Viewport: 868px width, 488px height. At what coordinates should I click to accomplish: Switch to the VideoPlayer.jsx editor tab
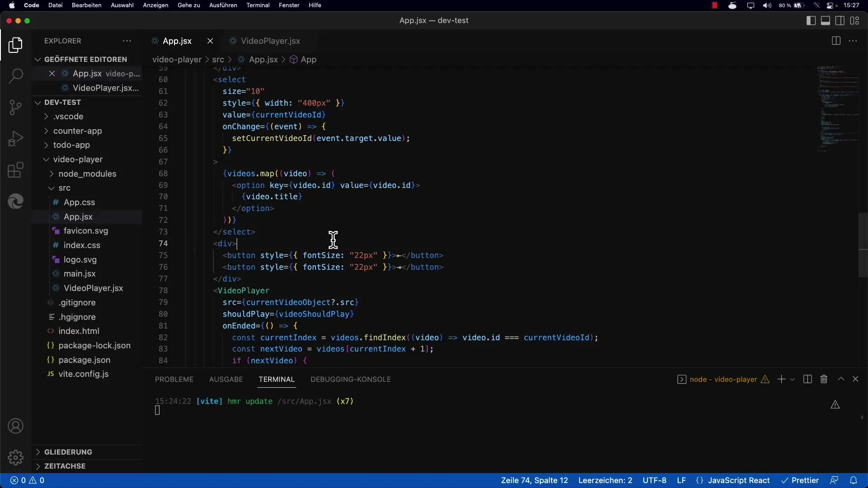[270, 41]
